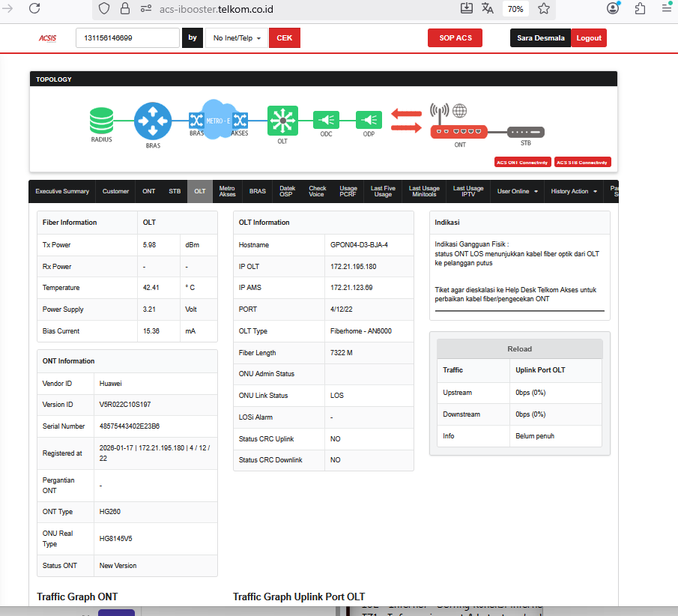This screenshot has width=678, height=616.
Task: Select the Traffic Graph ONT heading
Action: coord(77,597)
